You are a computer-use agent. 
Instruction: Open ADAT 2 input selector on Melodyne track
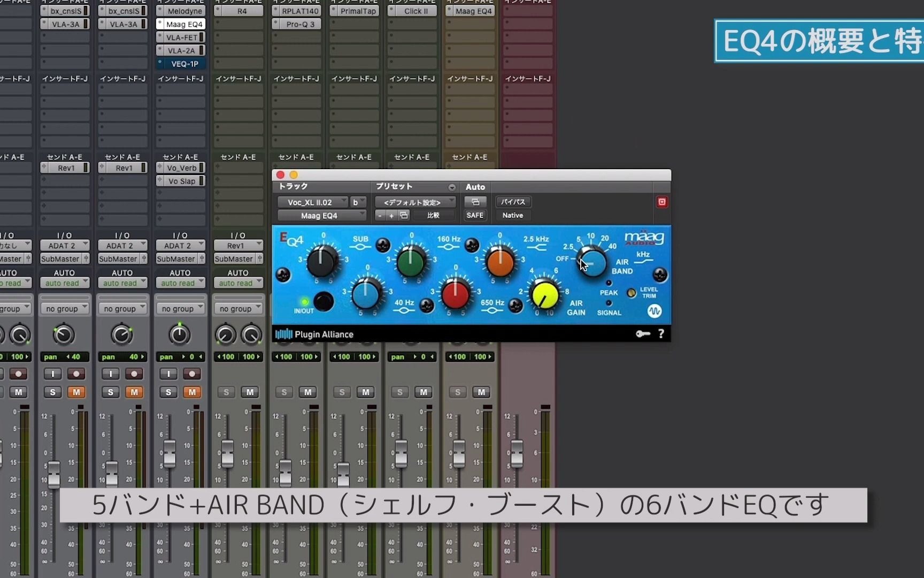(180, 246)
